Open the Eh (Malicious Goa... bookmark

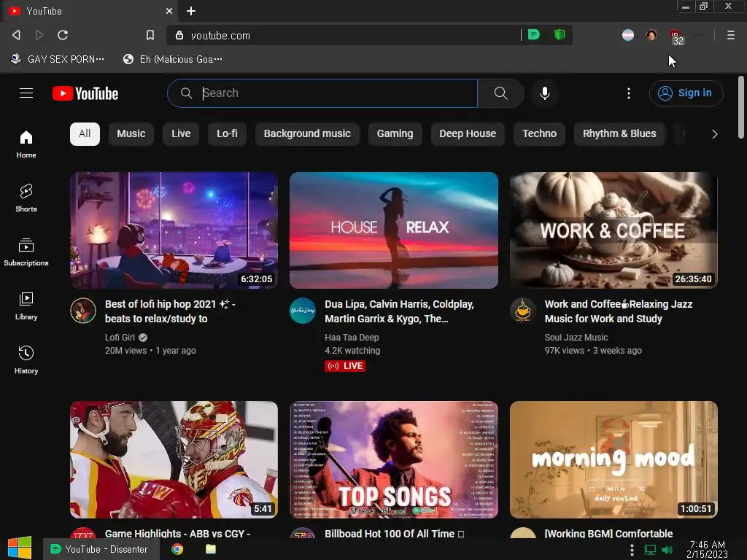click(x=172, y=59)
